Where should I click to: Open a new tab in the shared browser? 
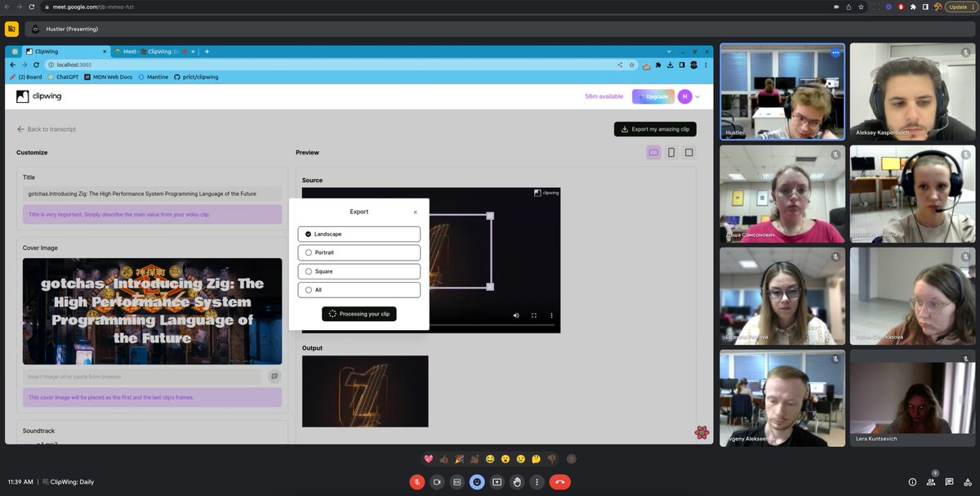tap(207, 51)
